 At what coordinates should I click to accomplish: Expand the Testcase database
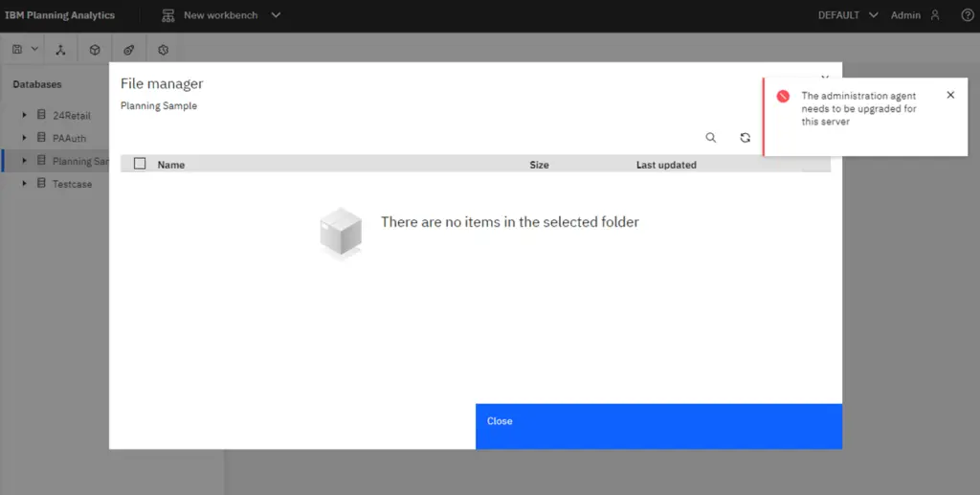click(x=24, y=184)
